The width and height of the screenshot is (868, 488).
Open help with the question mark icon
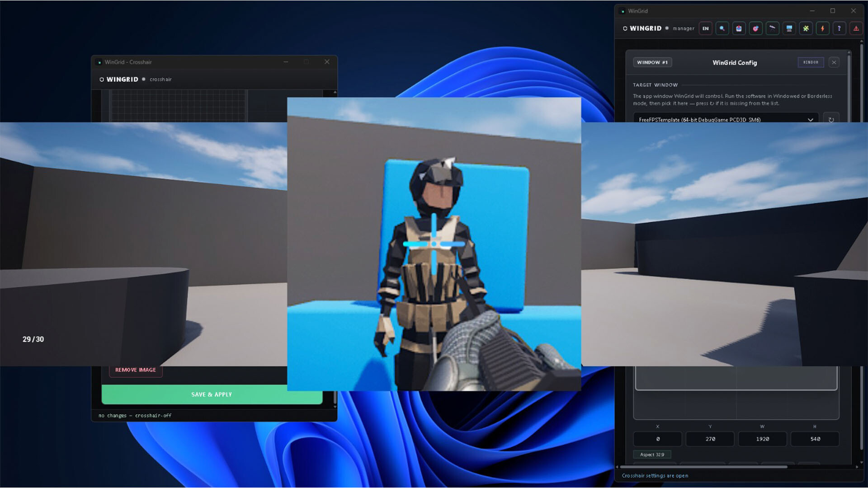point(839,28)
